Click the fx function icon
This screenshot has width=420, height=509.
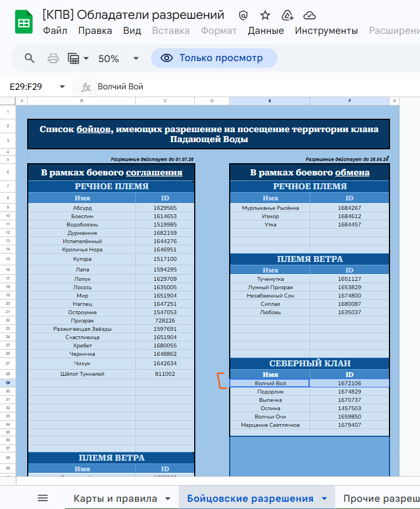(86, 87)
